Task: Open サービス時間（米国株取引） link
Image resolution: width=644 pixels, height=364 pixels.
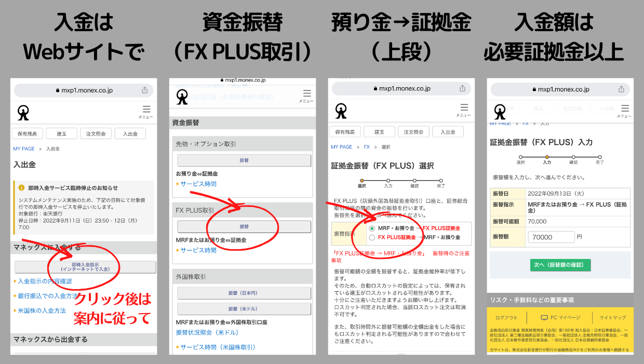Action: click(218, 347)
